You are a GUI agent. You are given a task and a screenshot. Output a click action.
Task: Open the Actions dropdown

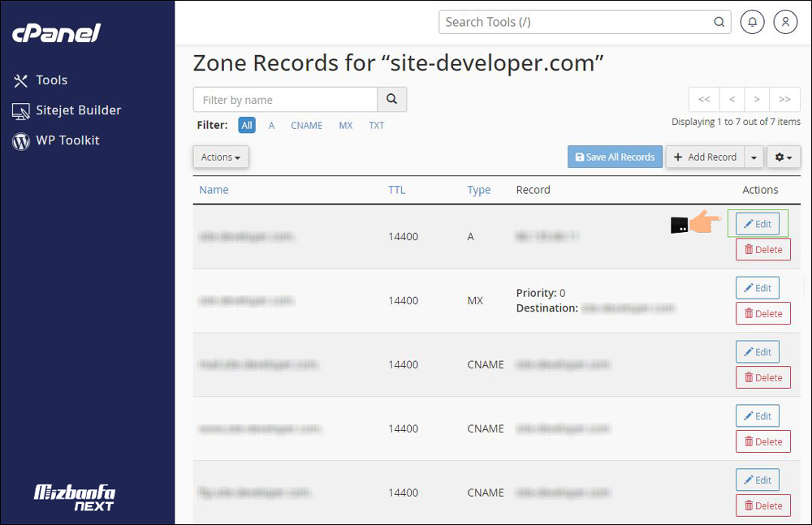(x=221, y=157)
